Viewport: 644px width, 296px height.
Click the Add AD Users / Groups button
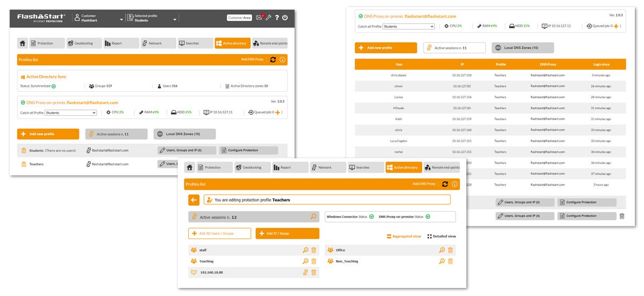tap(219, 233)
